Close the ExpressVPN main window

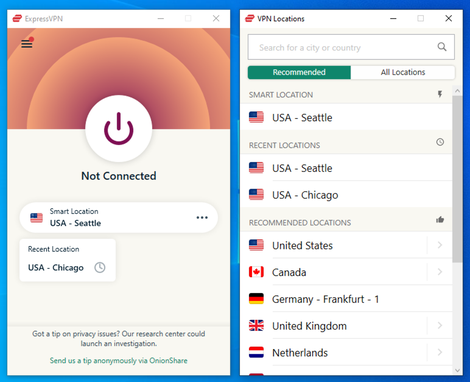[216, 18]
